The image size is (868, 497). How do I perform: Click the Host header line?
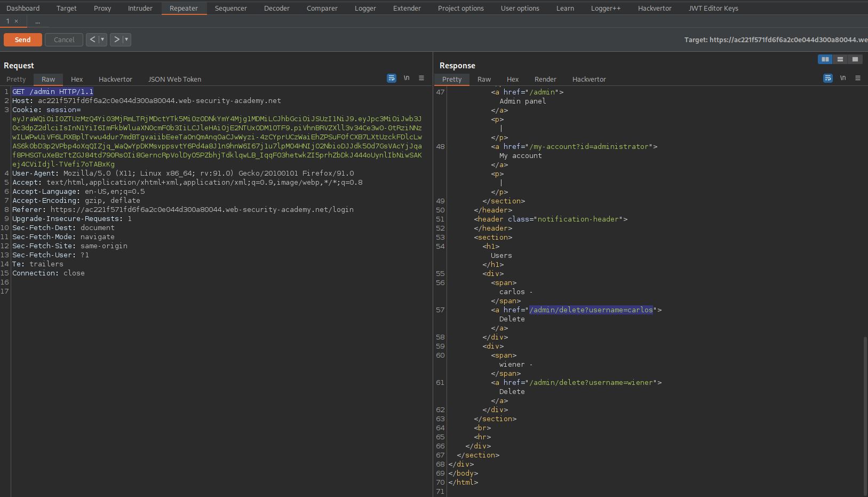pyautogui.click(x=147, y=101)
